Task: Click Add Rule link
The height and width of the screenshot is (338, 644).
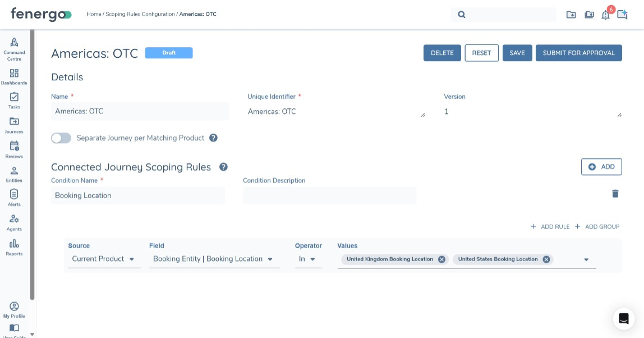Action: [550, 227]
